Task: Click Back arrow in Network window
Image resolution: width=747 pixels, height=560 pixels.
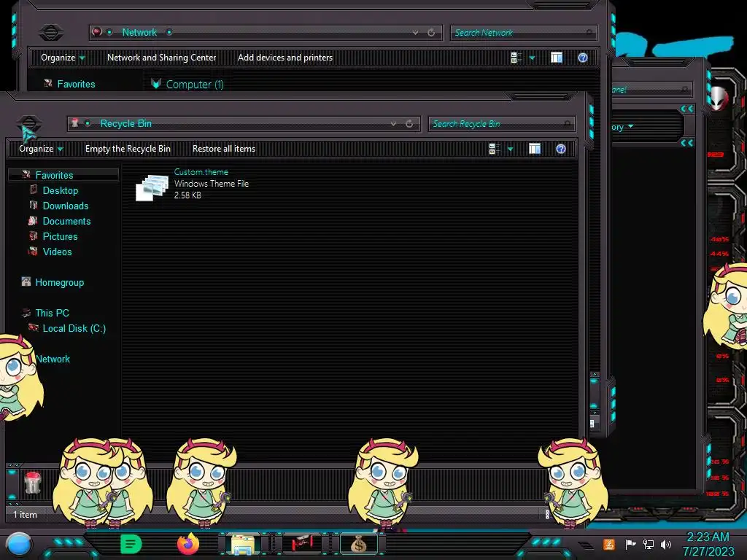Action: 50,32
